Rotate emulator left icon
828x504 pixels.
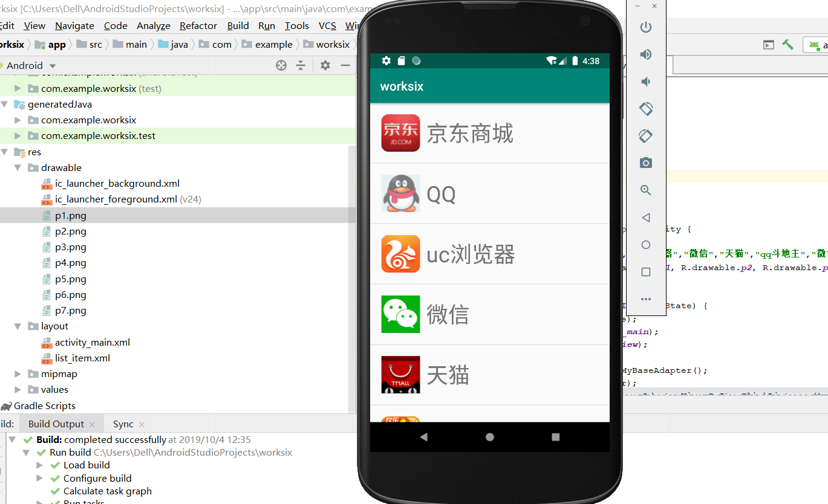(646, 109)
